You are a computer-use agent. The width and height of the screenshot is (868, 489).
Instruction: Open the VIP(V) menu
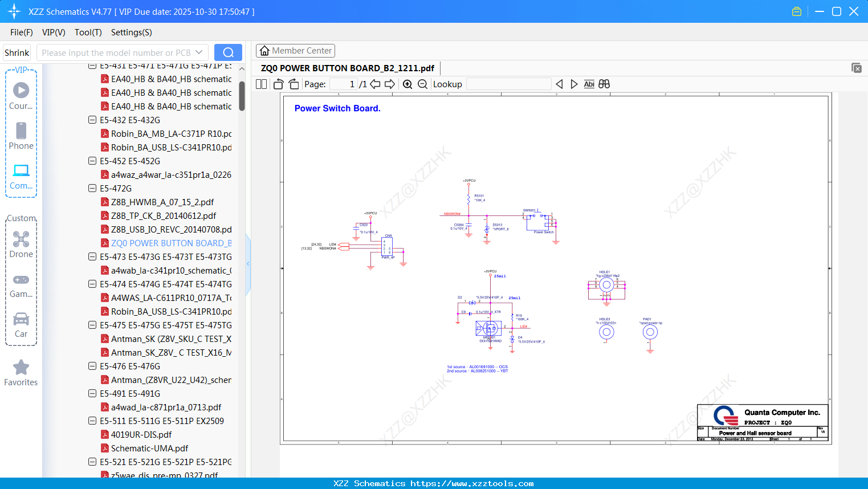click(x=54, y=32)
